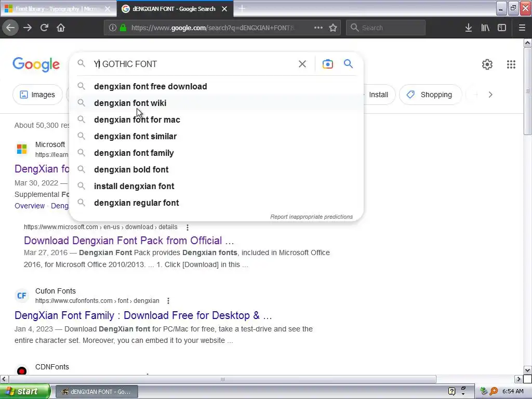Screen dimensions: 532x399
Task: Open the Library bookmarks and history menu
Action: pos(485,28)
